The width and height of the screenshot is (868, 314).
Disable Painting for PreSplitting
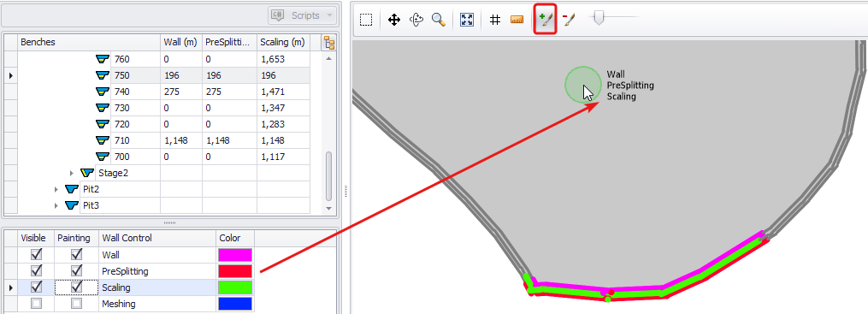[77, 271]
